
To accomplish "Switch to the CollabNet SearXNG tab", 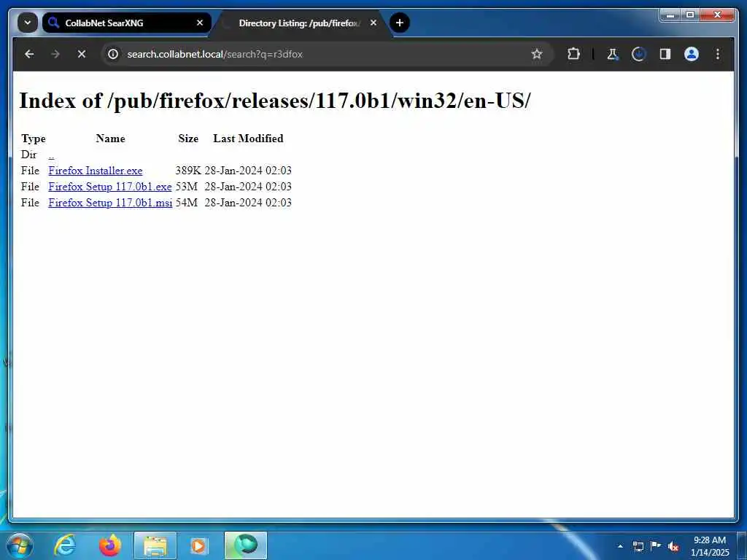I will 126,23.
